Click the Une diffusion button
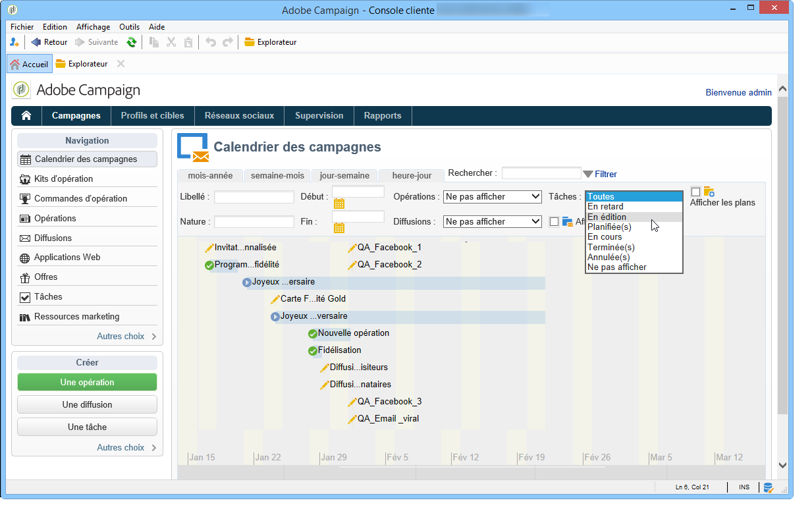This screenshot has width=812, height=517. pyautogui.click(x=87, y=405)
